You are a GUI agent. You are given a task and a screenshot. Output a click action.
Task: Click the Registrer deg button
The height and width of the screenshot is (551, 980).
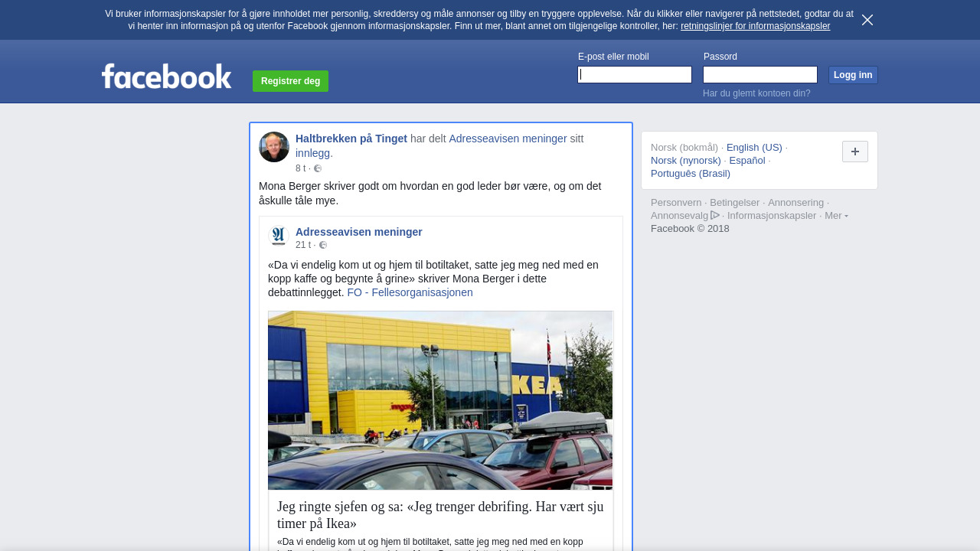(x=290, y=81)
